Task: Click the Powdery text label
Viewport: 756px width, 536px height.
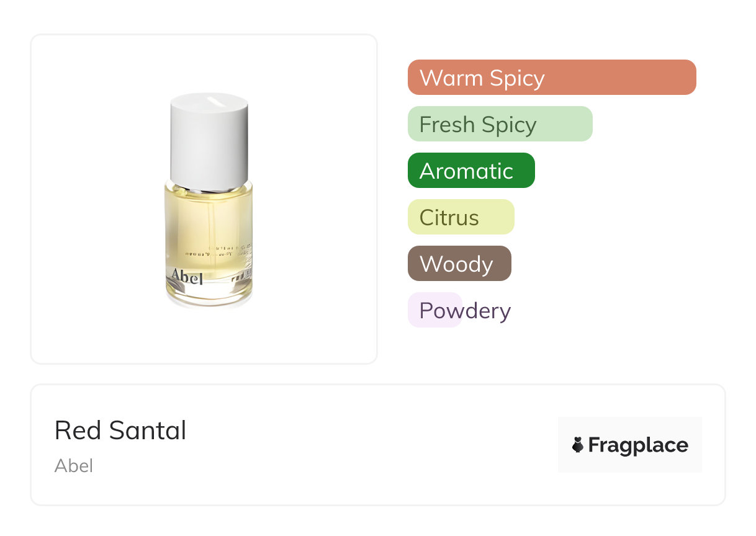Action: pyautogui.click(x=465, y=311)
